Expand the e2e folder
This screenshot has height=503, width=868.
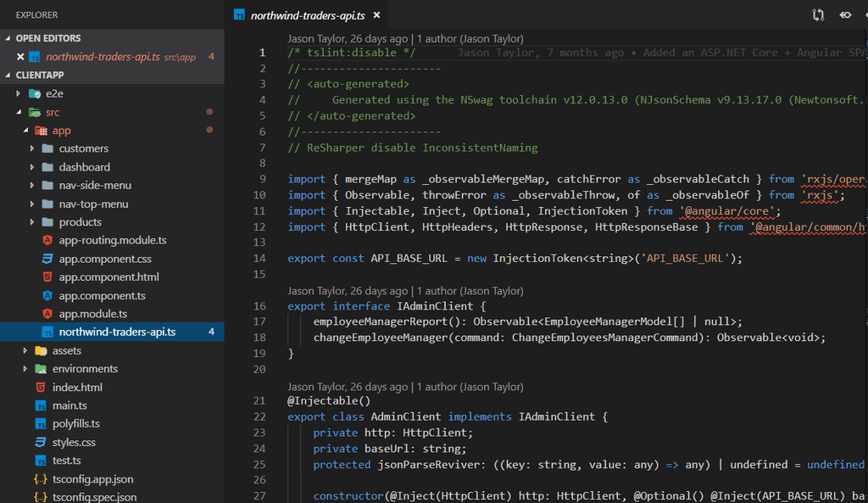24,93
